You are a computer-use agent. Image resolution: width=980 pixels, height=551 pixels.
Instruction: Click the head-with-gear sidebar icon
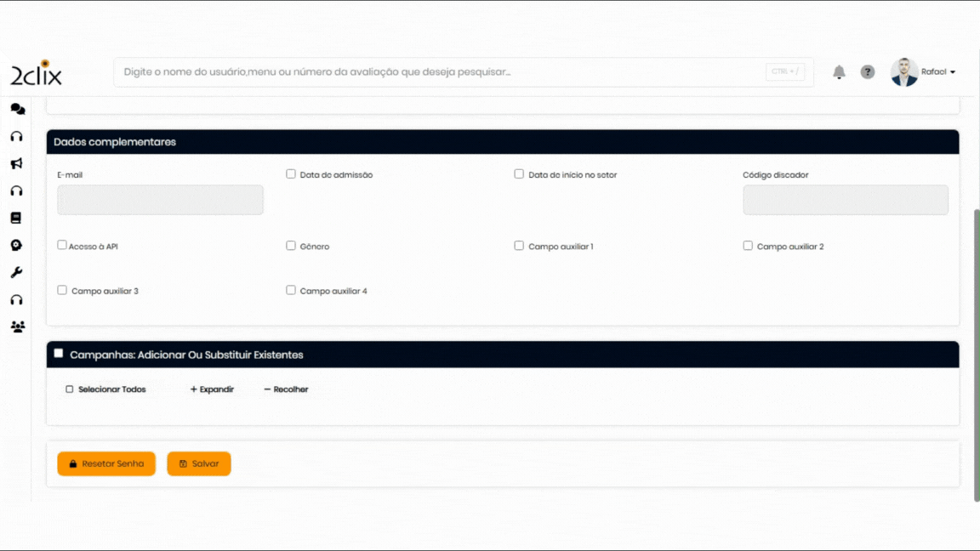(16, 245)
